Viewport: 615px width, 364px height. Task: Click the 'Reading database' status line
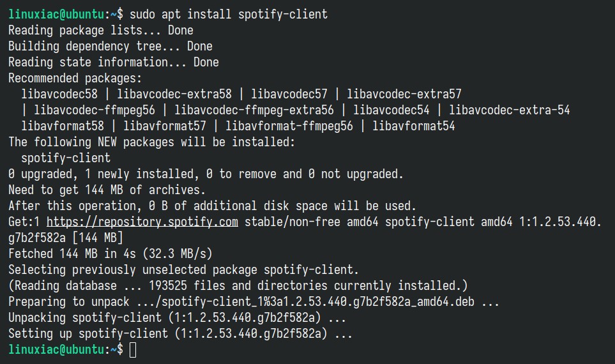point(238,286)
